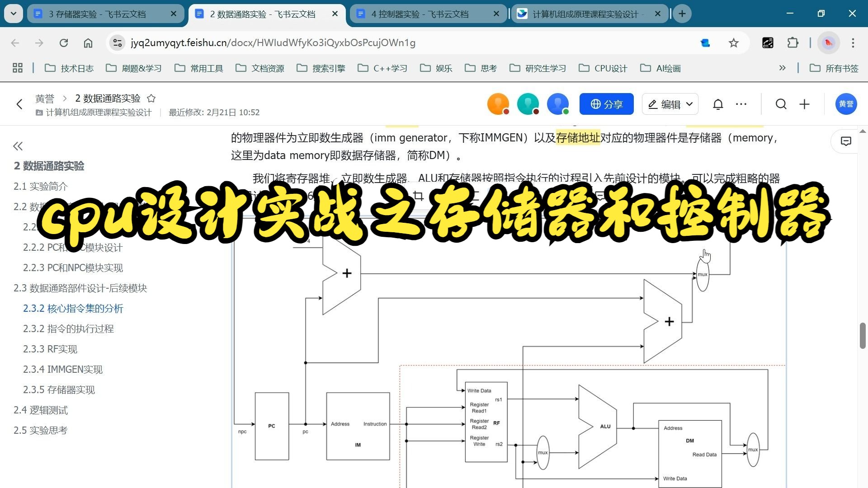The height and width of the screenshot is (488, 868).
Task: Reload the page with the refresh icon
Action: tap(64, 42)
